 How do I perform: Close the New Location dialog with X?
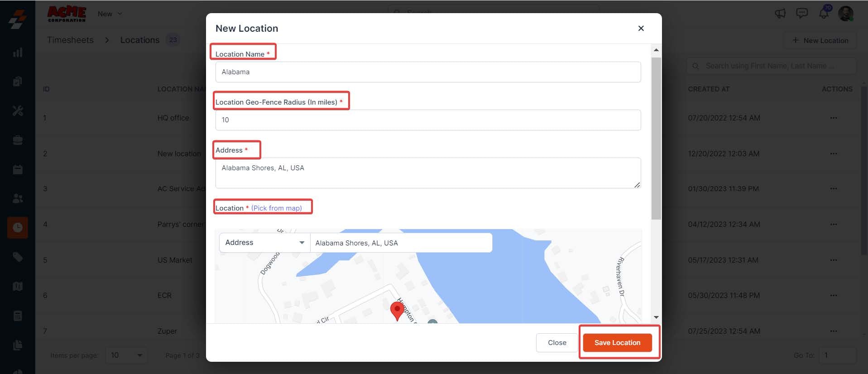pos(641,28)
